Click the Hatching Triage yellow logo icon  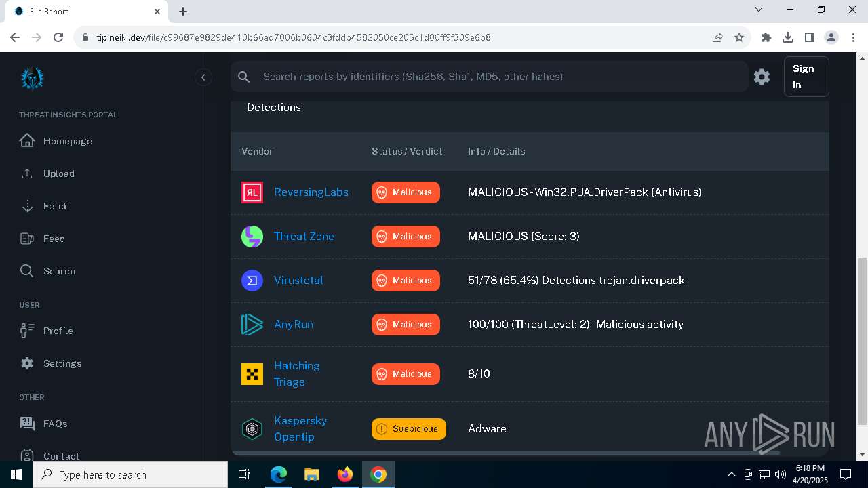[x=252, y=374]
